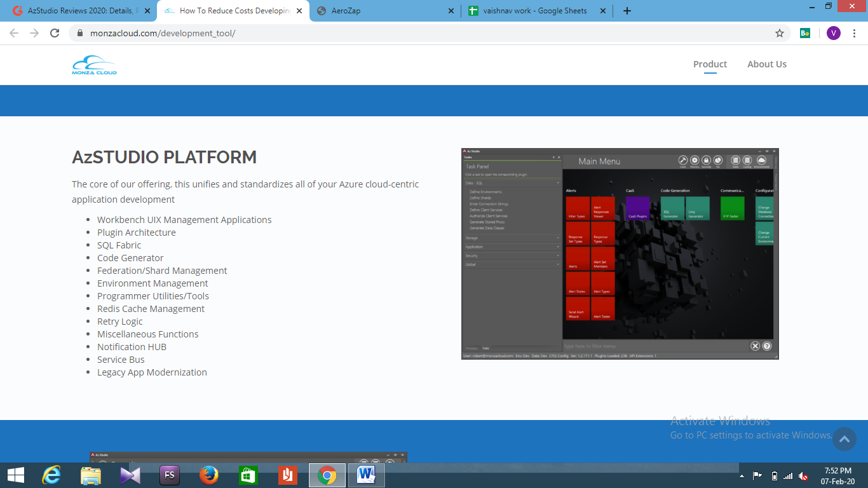Click the 'Notification HUB' list item
Viewport: 868px width, 488px height.
click(132, 347)
